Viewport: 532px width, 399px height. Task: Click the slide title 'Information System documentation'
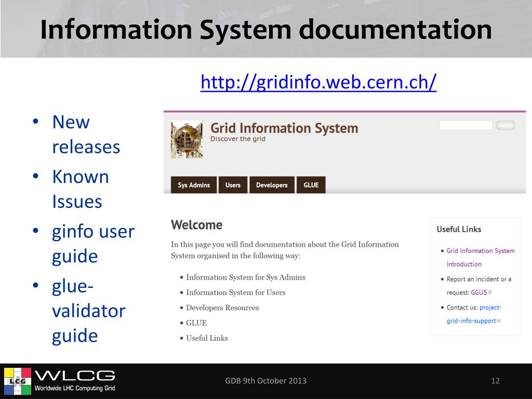(x=266, y=30)
